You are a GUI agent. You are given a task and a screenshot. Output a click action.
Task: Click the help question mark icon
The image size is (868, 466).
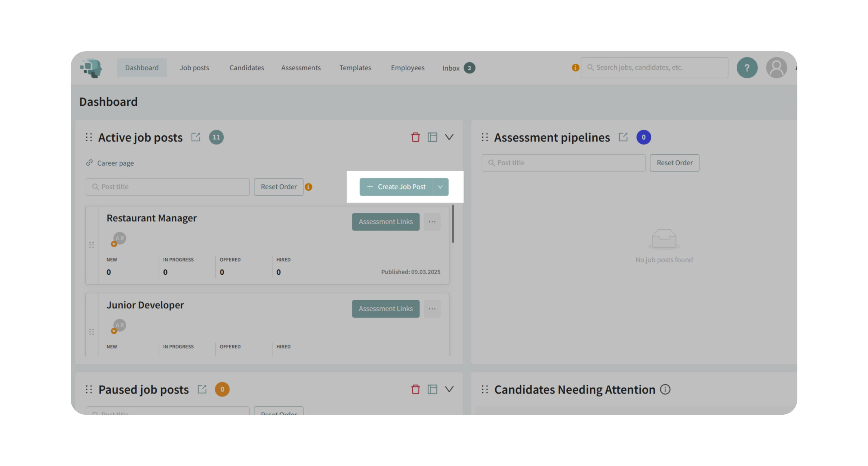pyautogui.click(x=747, y=68)
